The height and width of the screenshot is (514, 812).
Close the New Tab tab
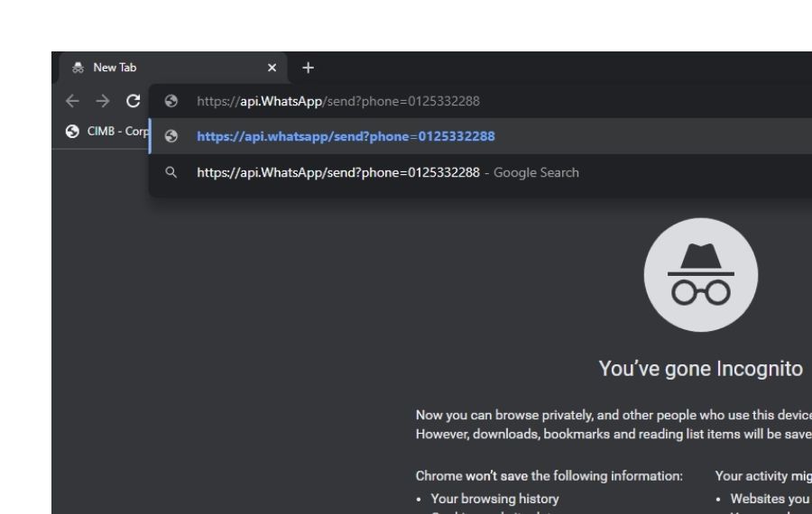pyautogui.click(x=272, y=68)
